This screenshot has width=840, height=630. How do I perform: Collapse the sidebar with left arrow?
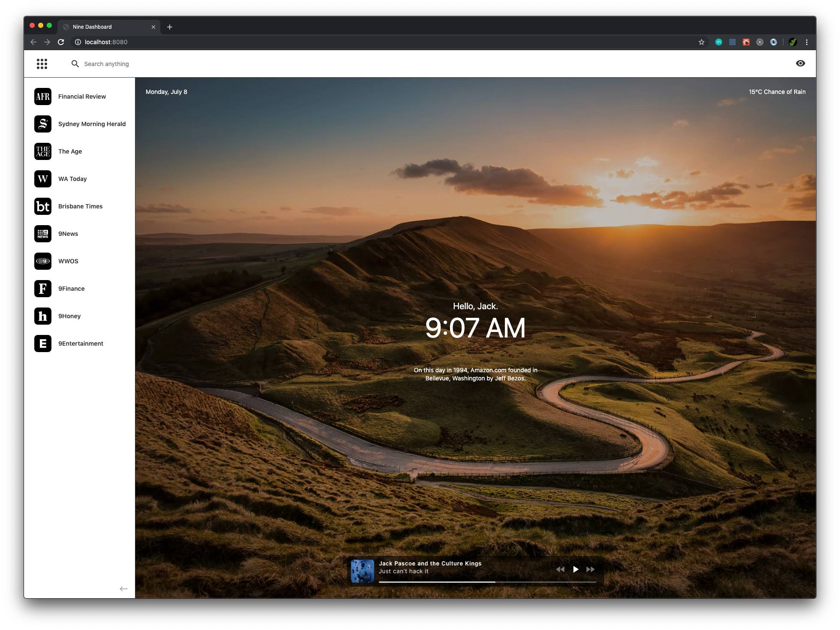123,589
